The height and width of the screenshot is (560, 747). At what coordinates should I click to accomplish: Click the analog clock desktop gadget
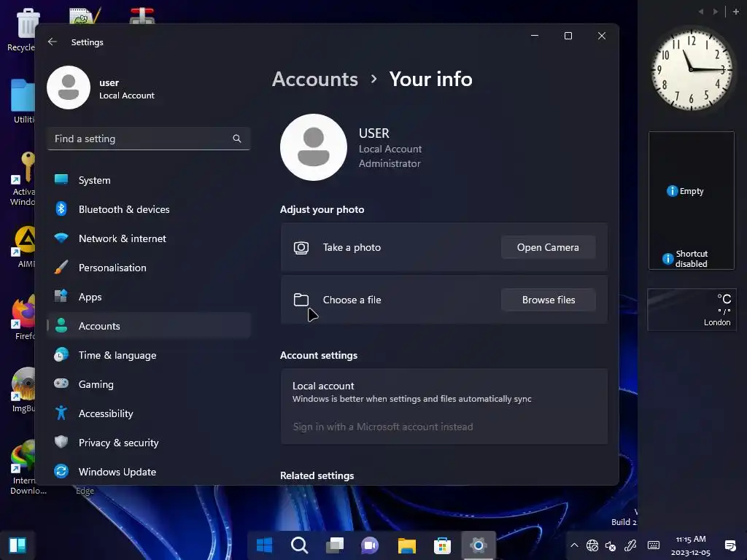click(x=692, y=69)
